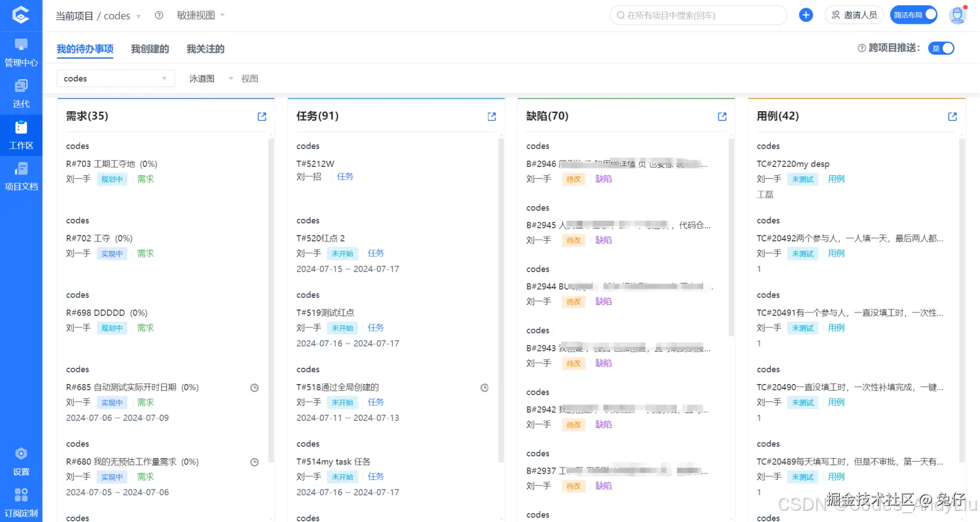The height and width of the screenshot is (522, 980).
Task: Open the 敏捷视图 dropdown
Action: 200,15
